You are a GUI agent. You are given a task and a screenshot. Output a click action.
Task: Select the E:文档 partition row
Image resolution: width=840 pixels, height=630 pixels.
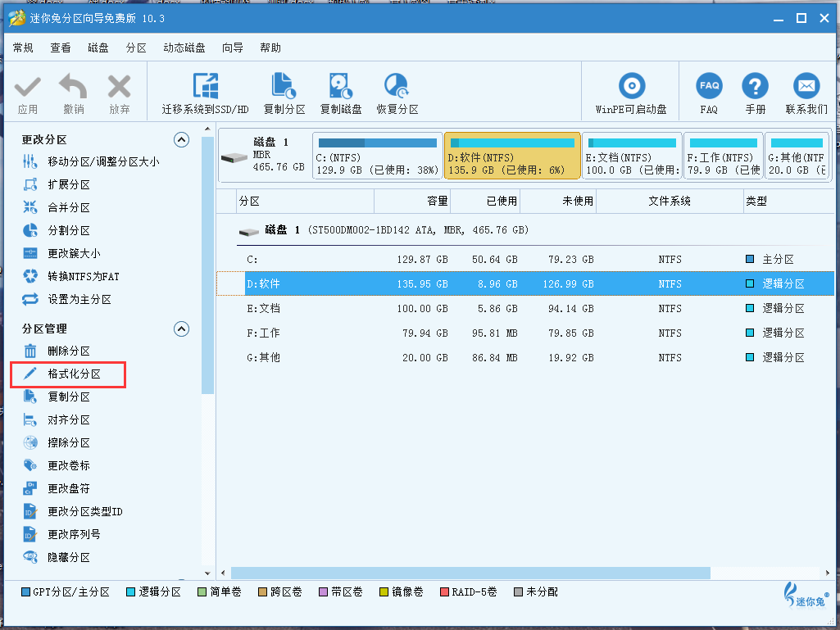pos(525,308)
